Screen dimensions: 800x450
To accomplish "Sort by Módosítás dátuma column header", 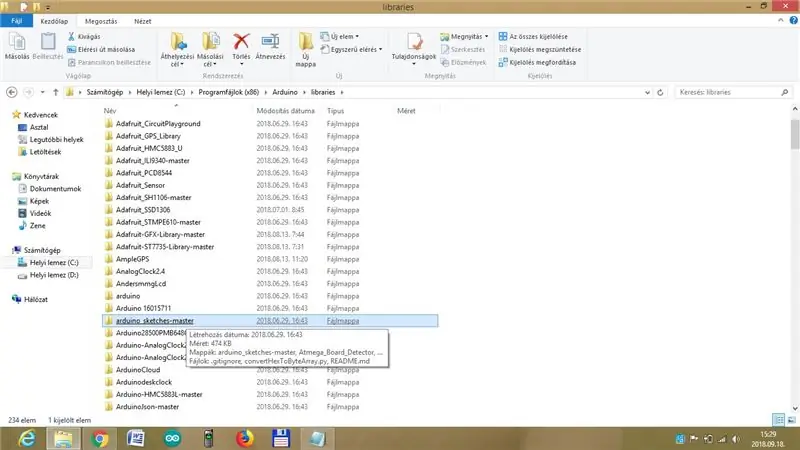I will [285, 111].
